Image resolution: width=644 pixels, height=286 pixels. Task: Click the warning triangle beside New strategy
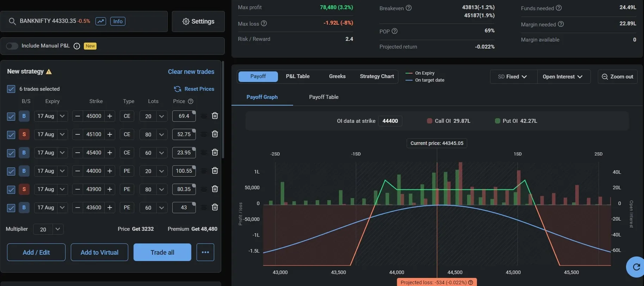pyautogui.click(x=49, y=72)
